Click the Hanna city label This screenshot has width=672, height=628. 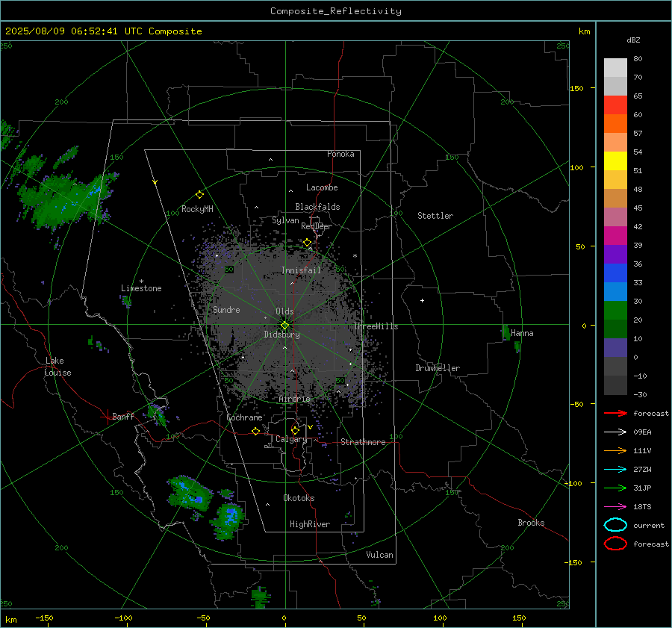point(522,333)
